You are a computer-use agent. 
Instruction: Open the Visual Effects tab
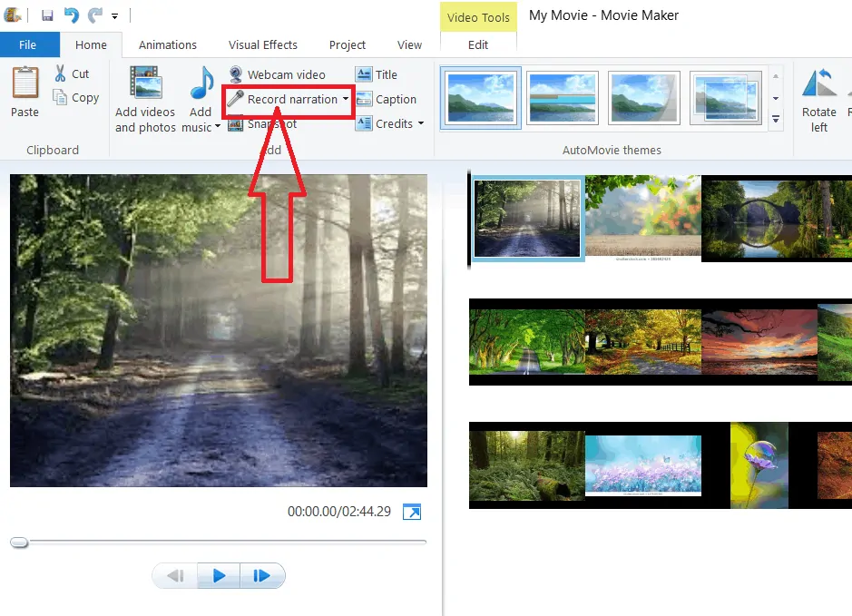pyautogui.click(x=263, y=45)
